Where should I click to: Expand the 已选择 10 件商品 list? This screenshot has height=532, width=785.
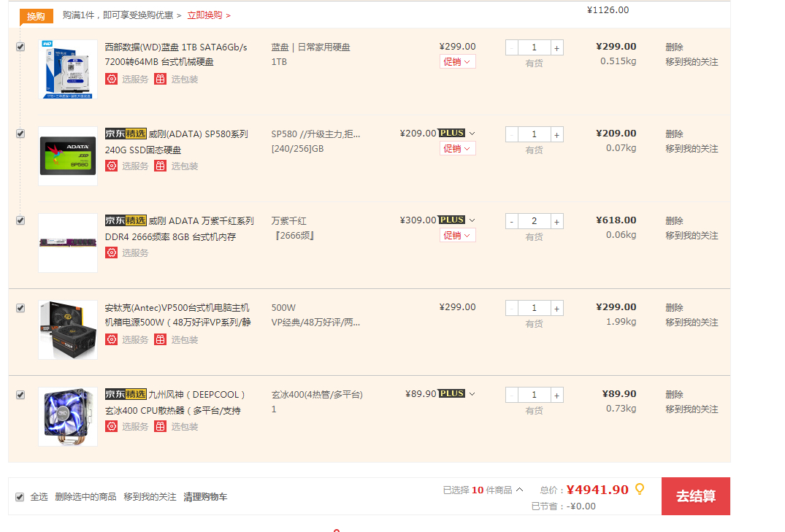click(519, 490)
